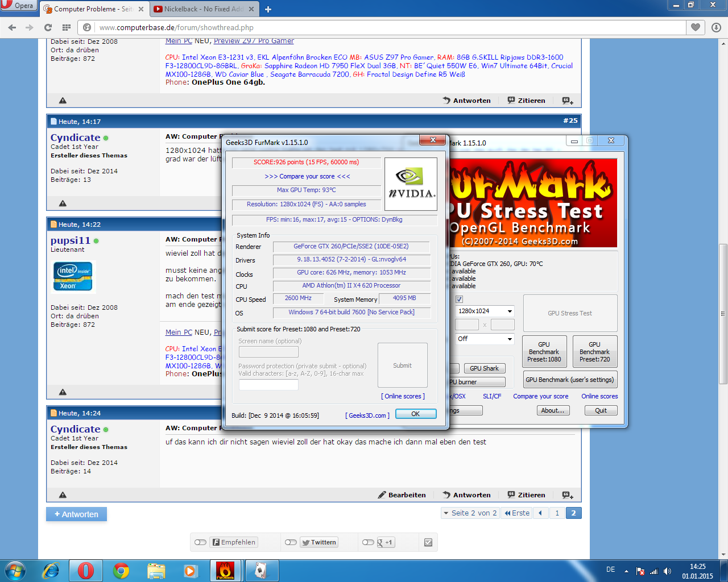Screen dimensions: 728x582
Task: Toggle the checkbox above resolution dropdown
Action: coord(459,299)
